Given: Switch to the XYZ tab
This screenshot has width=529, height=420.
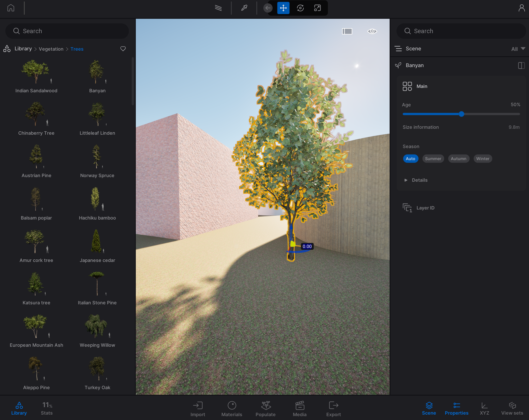Looking at the screenshot, I should [484, 409].
